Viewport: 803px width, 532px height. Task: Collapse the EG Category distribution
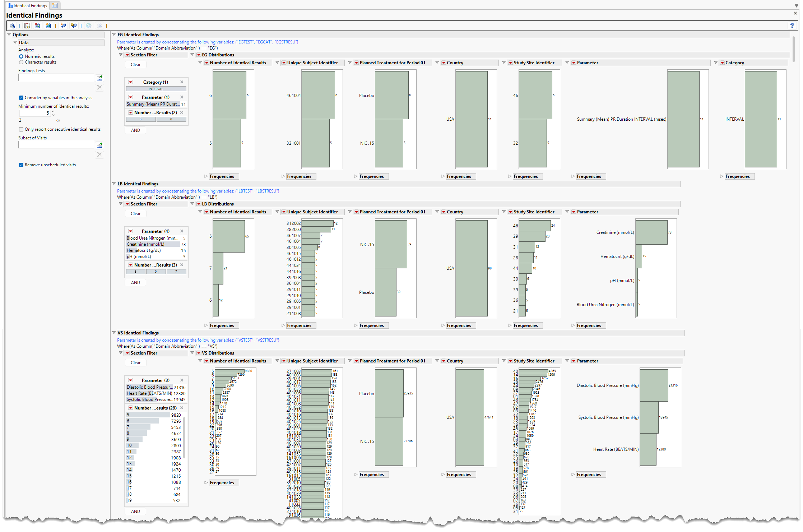[x=716, y=63]
